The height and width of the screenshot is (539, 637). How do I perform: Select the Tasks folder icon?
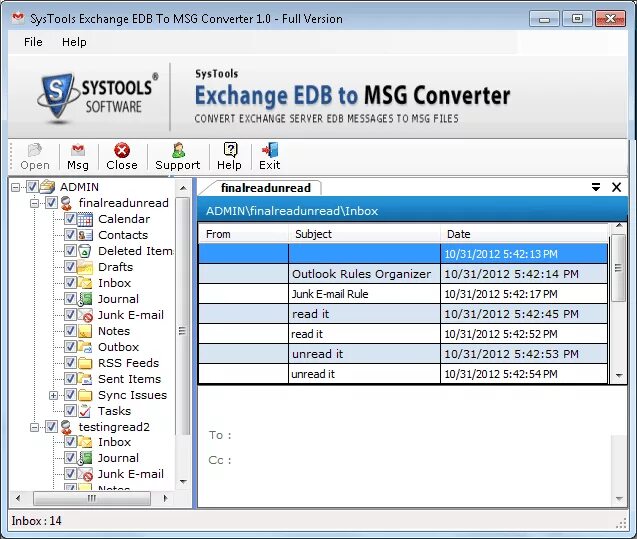pos(85,411)
